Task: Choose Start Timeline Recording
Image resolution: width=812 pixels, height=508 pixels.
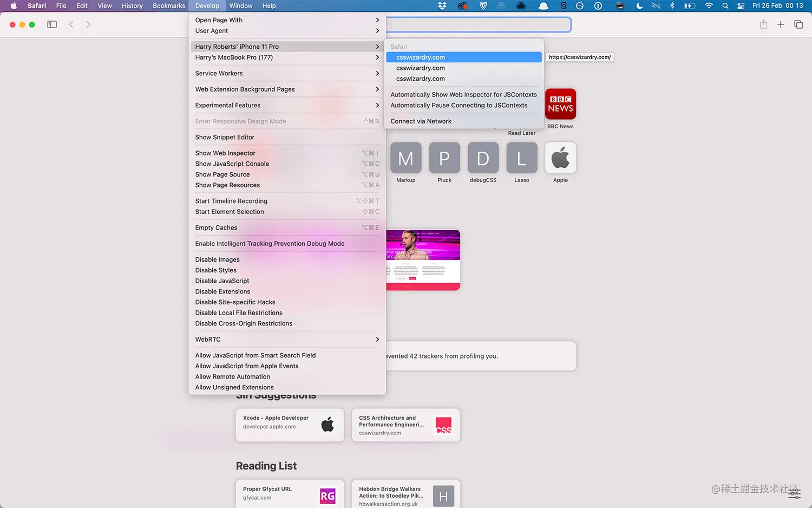Action: (x=287, y=201)
